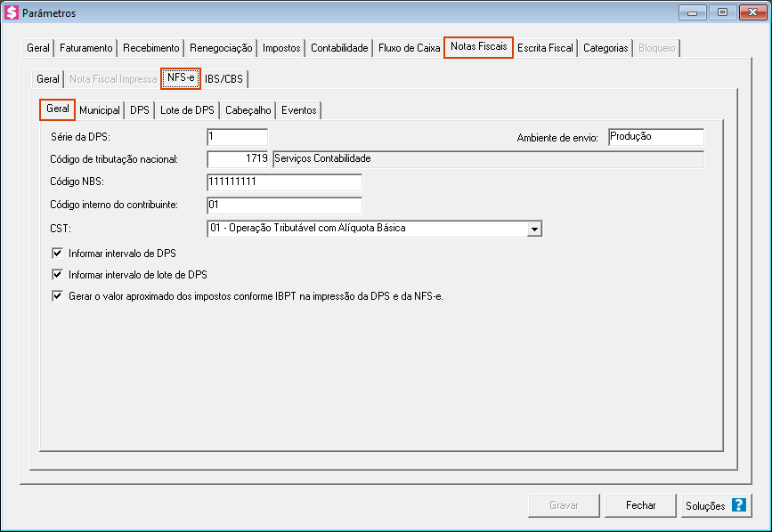772x532 pixels.
Task: Switch to the Eventos tab
Action: pos(298,110)
